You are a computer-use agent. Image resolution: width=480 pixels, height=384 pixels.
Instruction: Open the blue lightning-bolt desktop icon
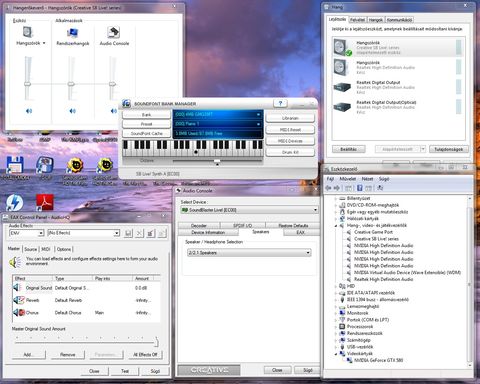(14, 202)
